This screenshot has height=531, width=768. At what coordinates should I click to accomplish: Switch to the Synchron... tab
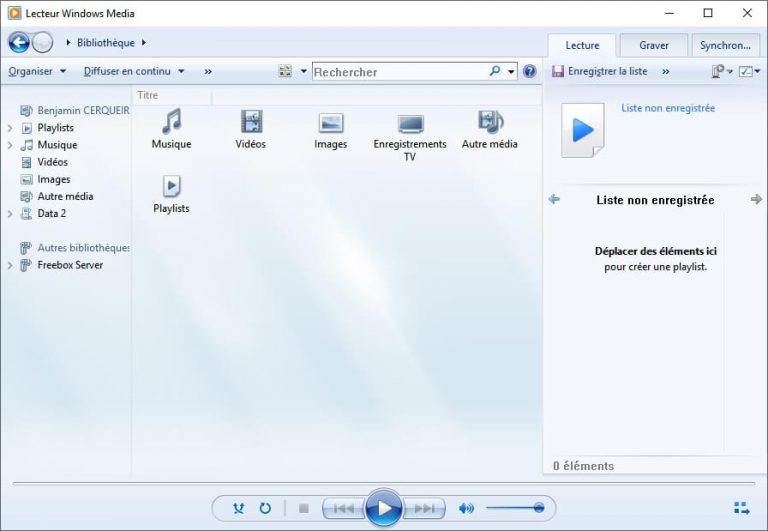point(725,46)
